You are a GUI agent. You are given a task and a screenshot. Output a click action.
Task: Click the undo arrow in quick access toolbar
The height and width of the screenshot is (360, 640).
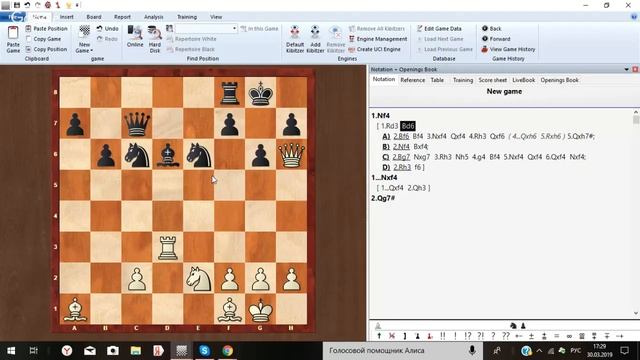(x=27, y=5)
